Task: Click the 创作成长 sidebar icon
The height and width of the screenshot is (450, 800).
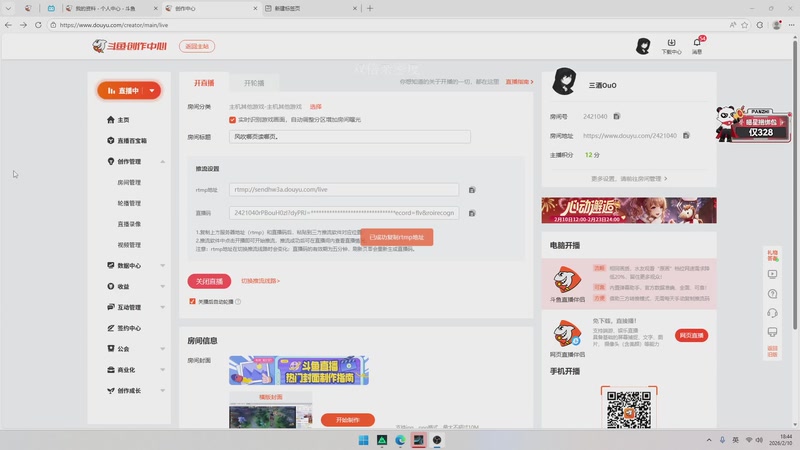Action: (x=111, y=390)
